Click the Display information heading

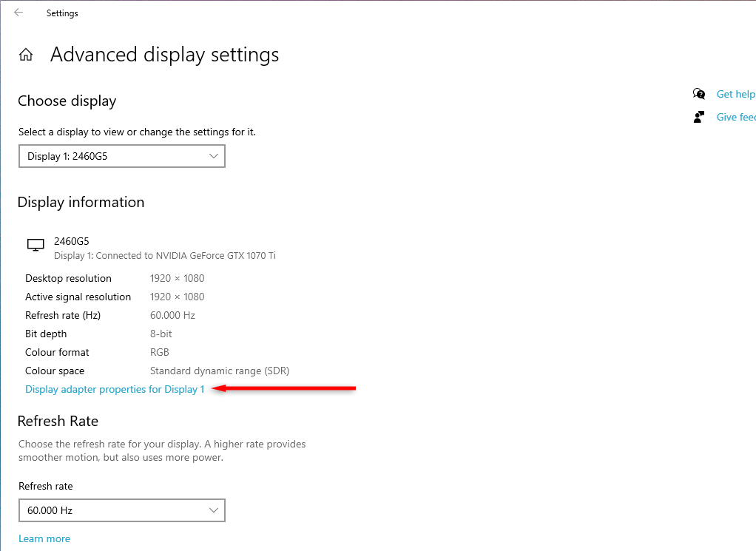pos(81,202)
